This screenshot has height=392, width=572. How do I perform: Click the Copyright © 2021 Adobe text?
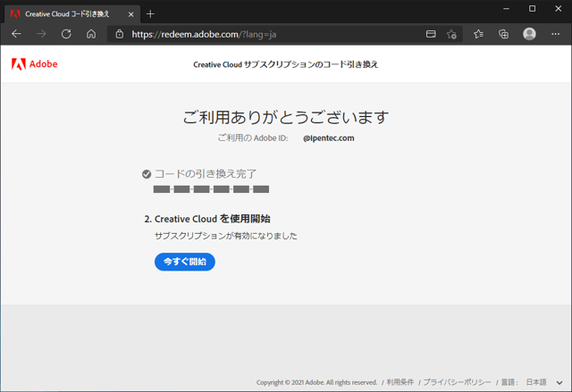316,382
